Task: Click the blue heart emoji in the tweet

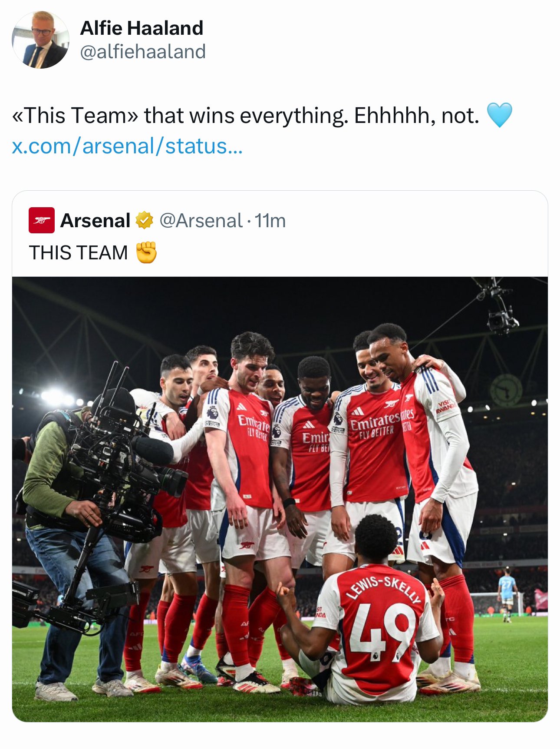Action: tap(499, 115)
